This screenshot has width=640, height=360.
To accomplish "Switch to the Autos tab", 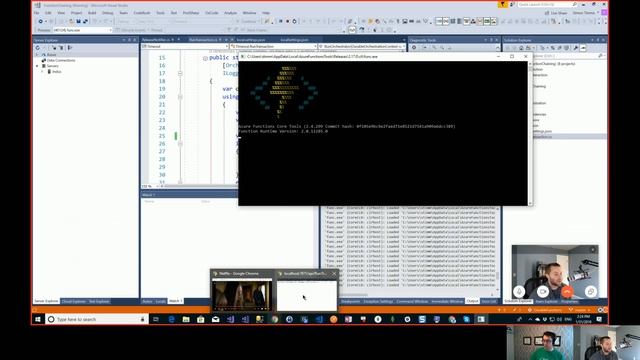I will point(147,301).
